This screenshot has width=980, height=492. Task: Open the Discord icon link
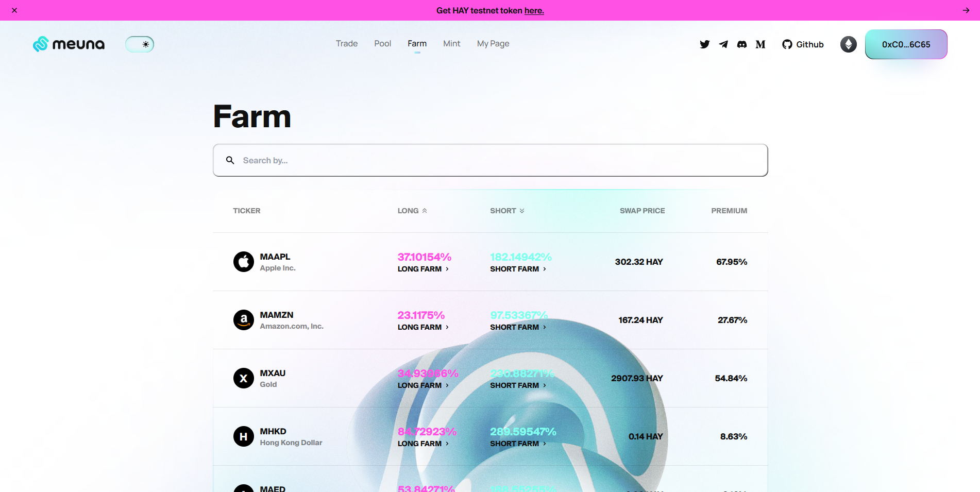(742, 44)
